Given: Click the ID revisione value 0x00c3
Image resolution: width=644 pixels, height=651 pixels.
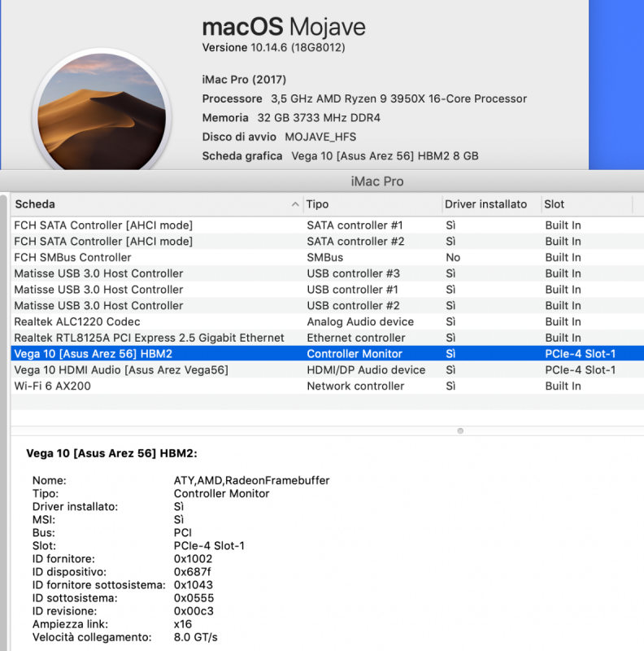Looking at the screenshot, I should point(194,611).
